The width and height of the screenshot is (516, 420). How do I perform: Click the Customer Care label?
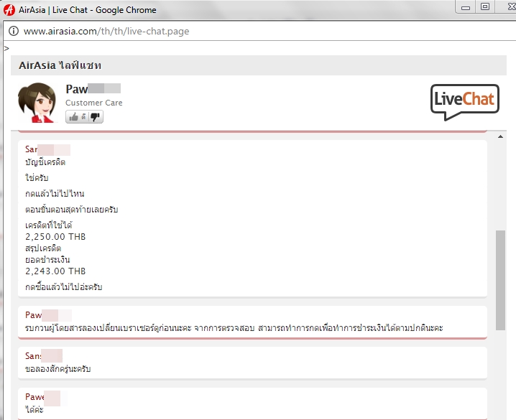pos(94,103)
